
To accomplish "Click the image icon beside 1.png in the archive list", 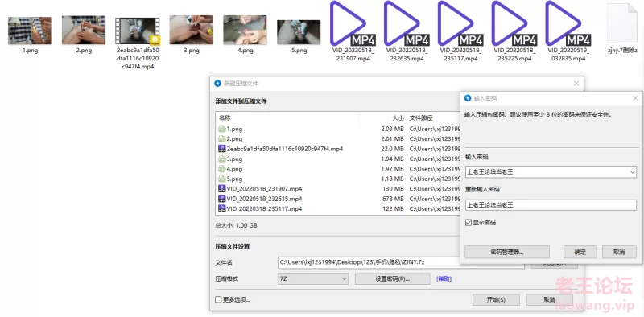I will click(x=222, y=129).
